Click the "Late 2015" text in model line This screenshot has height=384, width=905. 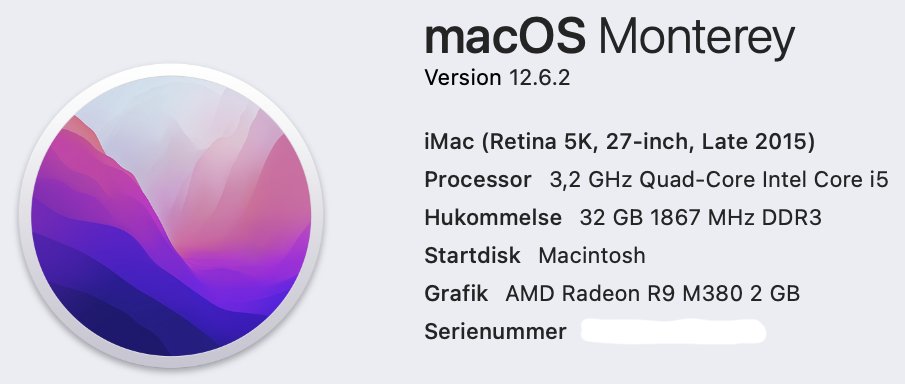(x=754, y=142)
